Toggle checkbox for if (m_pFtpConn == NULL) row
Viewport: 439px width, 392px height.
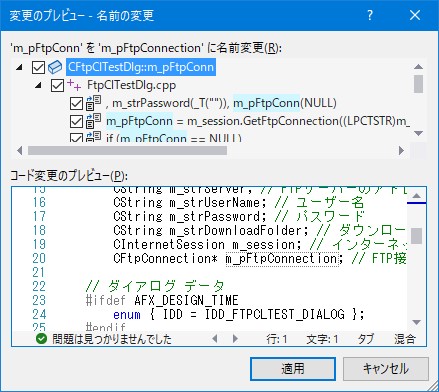[76, 138]
